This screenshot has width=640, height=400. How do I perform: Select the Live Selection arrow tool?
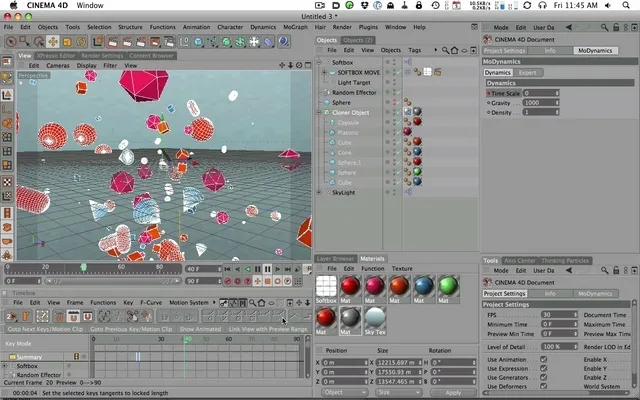(x=11, y=41)
